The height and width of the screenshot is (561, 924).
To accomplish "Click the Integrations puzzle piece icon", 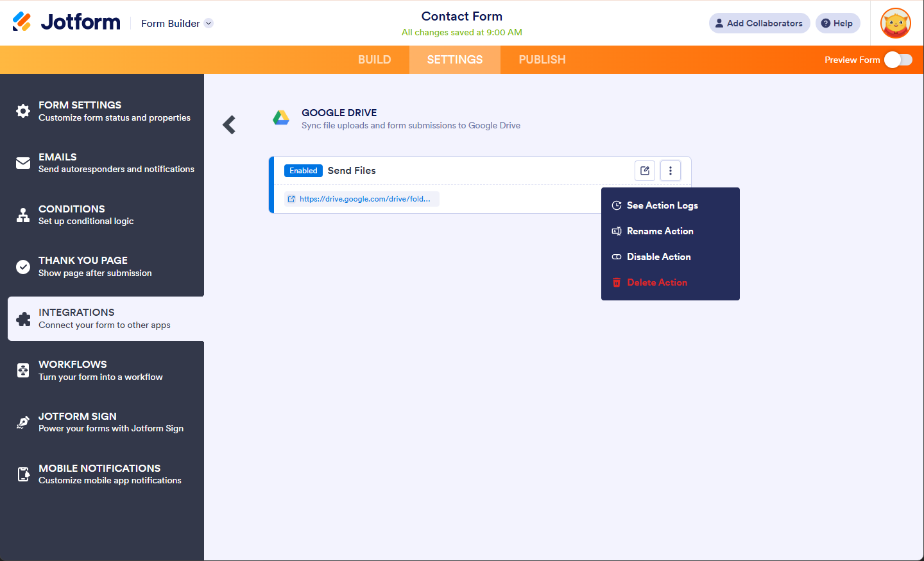I will (x=23, y=319).
